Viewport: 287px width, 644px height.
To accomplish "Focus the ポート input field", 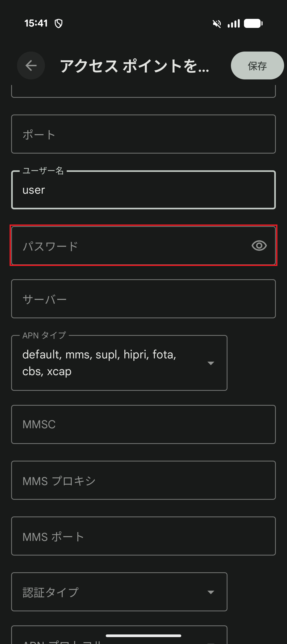I will pos(143,134).
